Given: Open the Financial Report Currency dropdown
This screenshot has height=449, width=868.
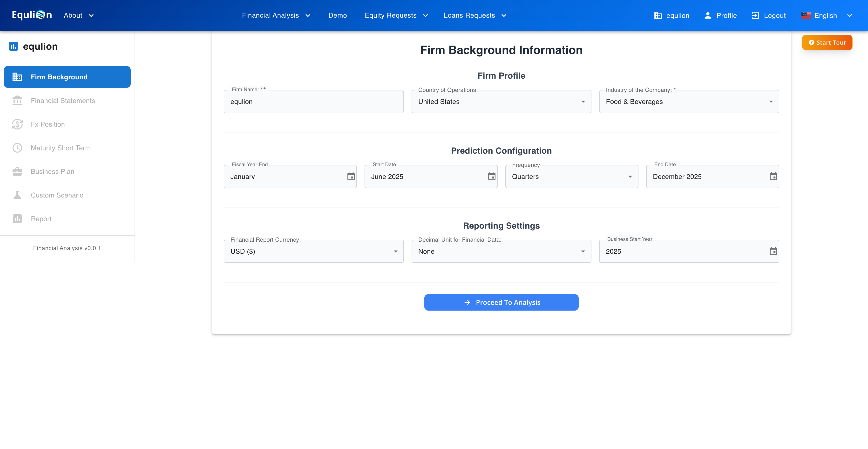Looking at the screenshot, I should [x=313, y=252].
